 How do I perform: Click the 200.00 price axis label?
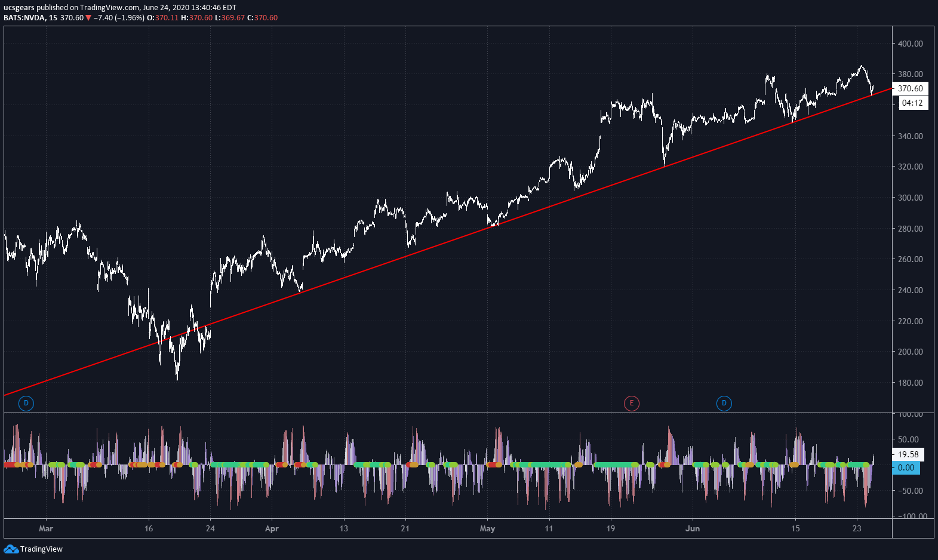(911, 352)
